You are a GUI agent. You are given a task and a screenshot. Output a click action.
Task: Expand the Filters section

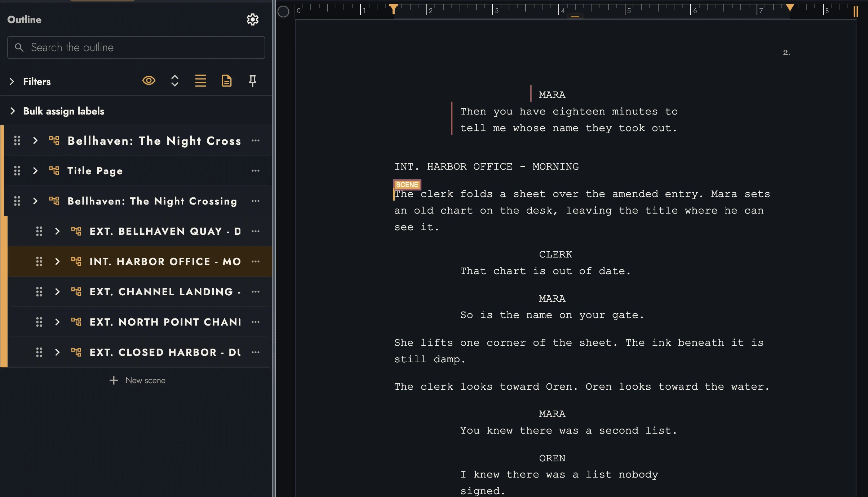(x=12, y=81)
